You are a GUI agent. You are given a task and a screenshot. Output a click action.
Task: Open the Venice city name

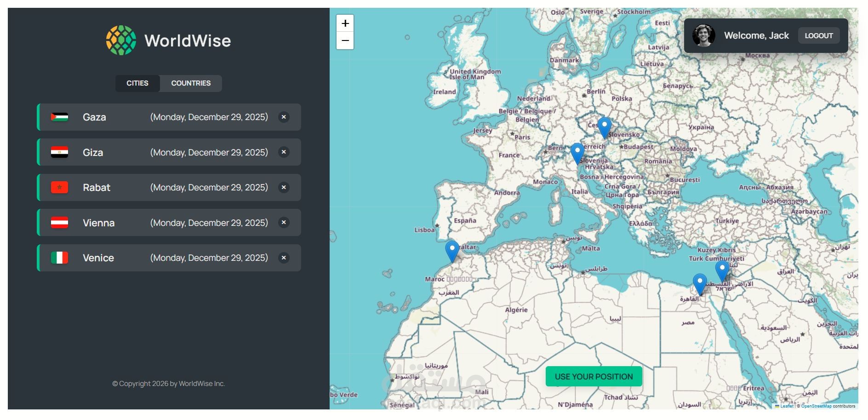click(98, 258)
